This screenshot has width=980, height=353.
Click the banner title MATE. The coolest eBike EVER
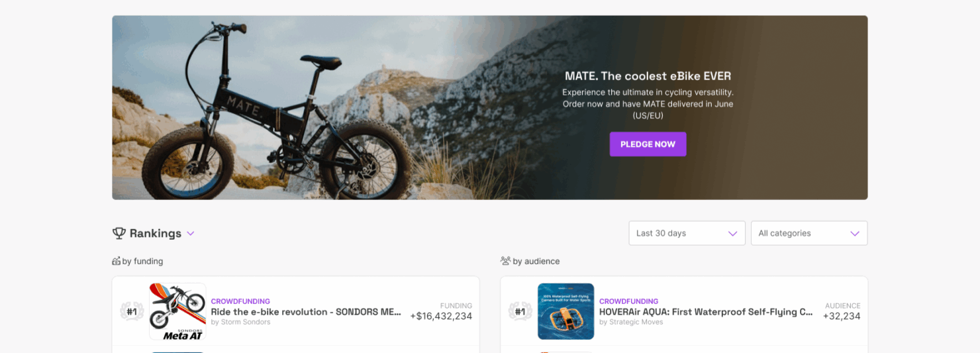(x=648, y=76)
